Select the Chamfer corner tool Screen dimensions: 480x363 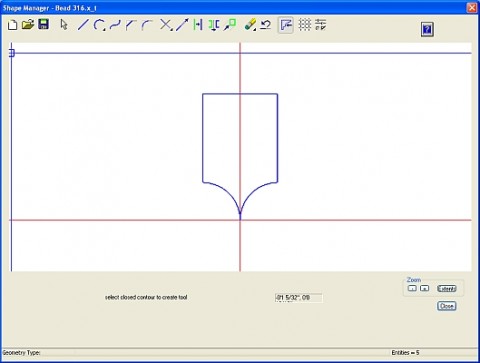pos(131,25)
